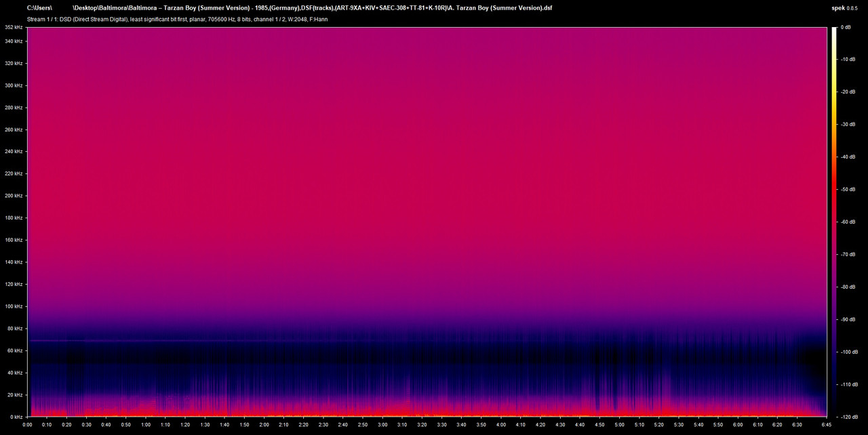The image size is (868, 435).
Task: Click the 1:00 time axis label
Action: (146, 425)
